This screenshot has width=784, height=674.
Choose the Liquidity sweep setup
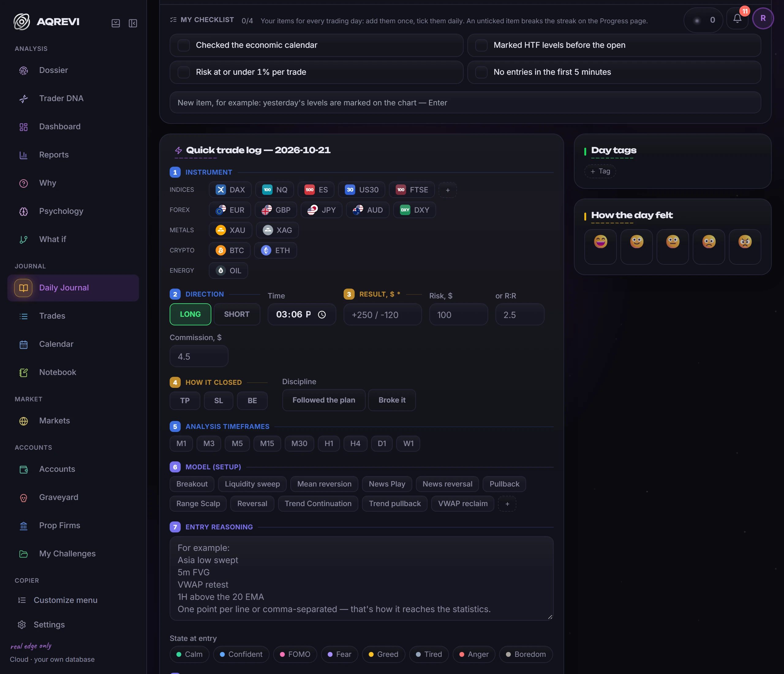pos(252,484)
